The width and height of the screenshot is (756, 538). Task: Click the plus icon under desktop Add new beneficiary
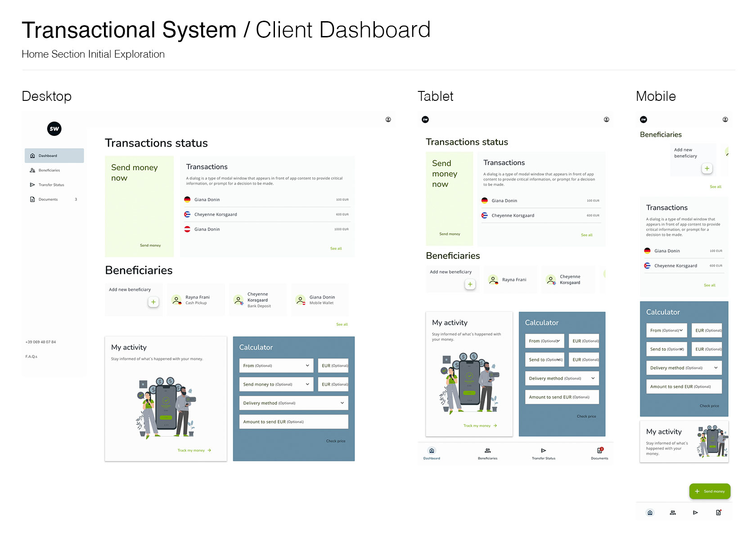pos(153,302)
